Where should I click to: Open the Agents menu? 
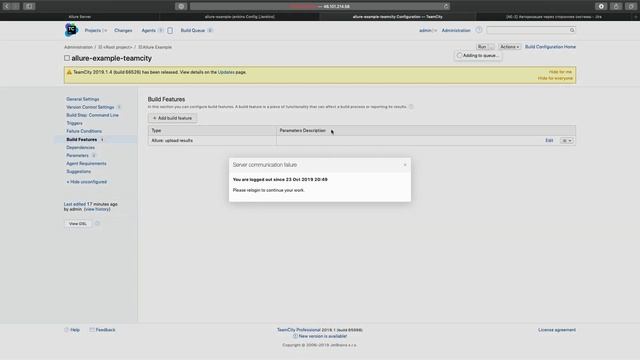coord(149,31)
